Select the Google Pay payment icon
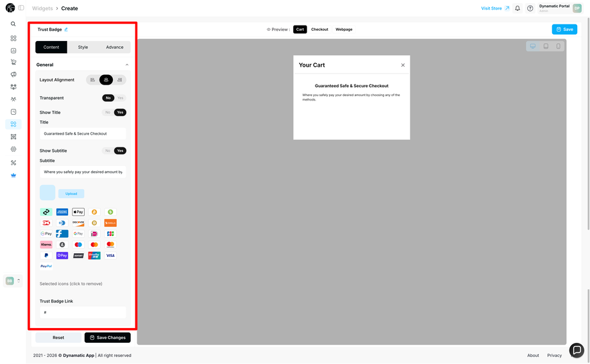The width and height of the screenshot is (590, 364). point(78,234)
